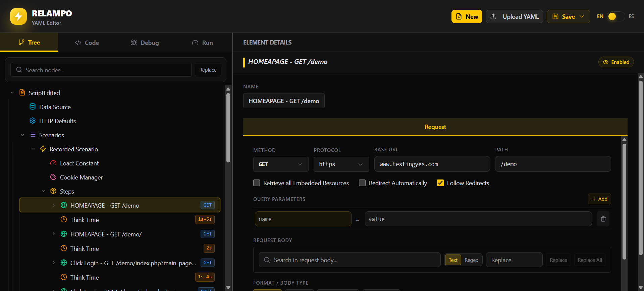Click clock icon of 2s Think Time

[x=64, y=248]
